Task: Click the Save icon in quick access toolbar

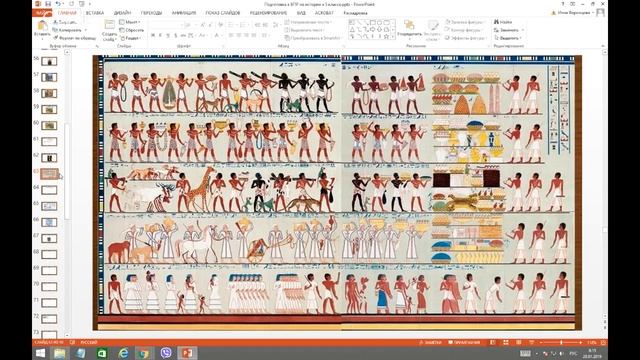Action: (x=48, y=4)
